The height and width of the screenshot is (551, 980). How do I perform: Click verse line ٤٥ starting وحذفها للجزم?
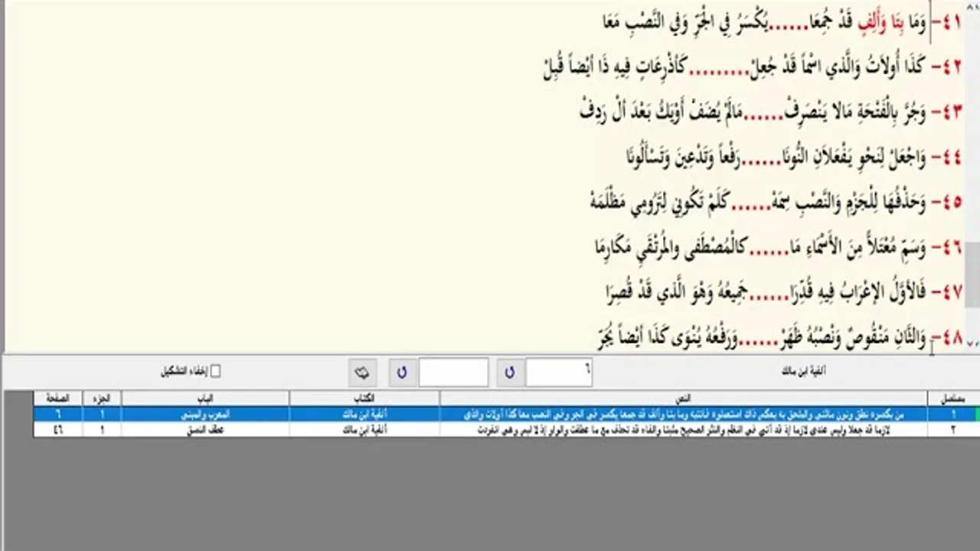coord(776,203)
